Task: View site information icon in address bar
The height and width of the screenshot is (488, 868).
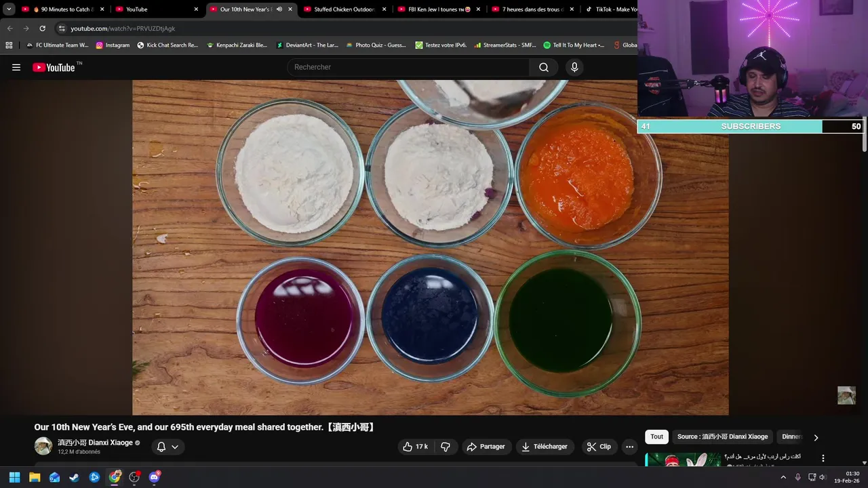Action: 62,28
